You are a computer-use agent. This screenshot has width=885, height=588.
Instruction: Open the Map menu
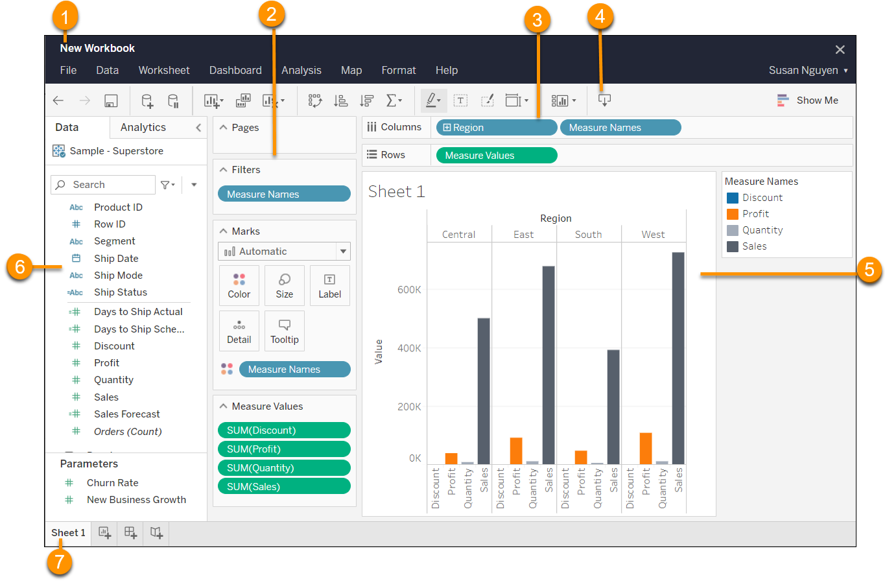click(351, 70)
